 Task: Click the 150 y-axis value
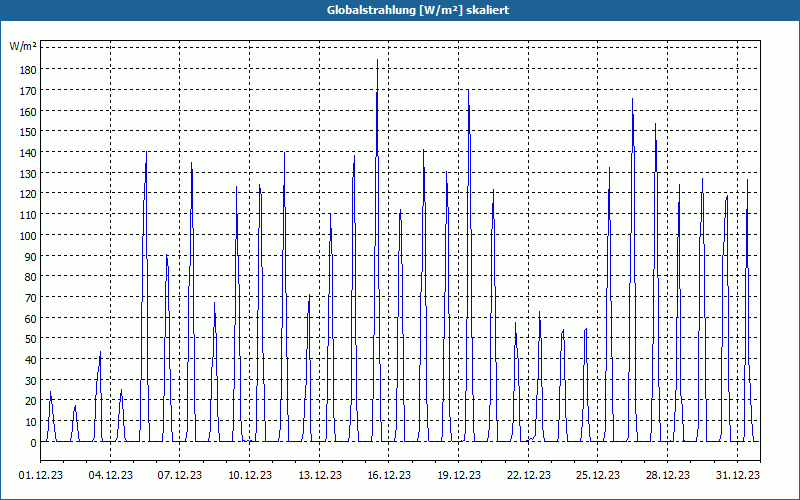(28, 132)
